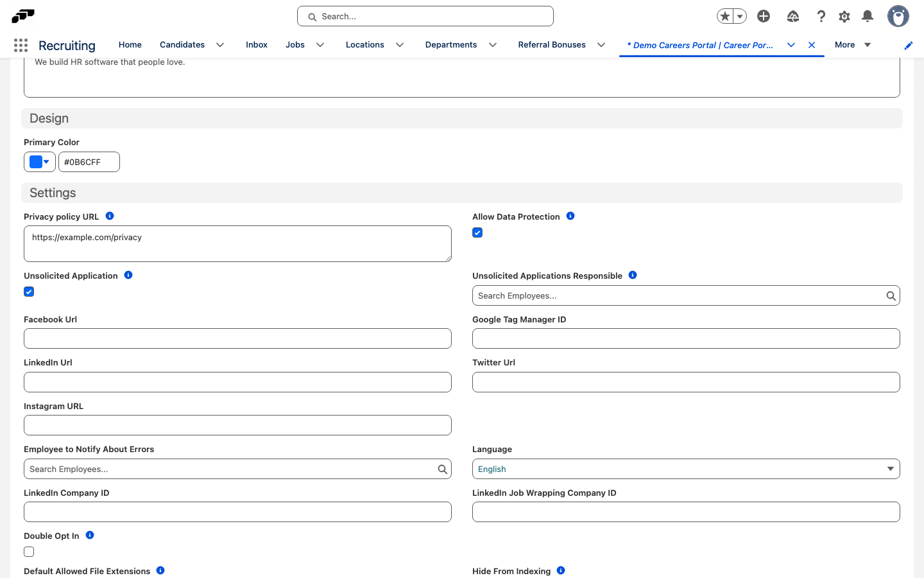Open the Help question mark icon
Screen dimensions: 924x578
click(821, 16)
